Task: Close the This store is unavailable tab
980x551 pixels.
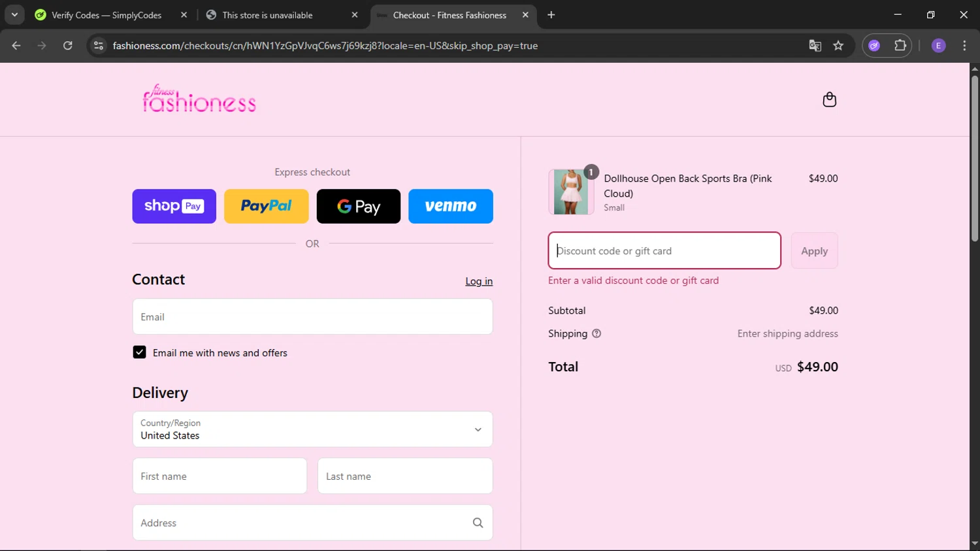Action: click(355, 15)
